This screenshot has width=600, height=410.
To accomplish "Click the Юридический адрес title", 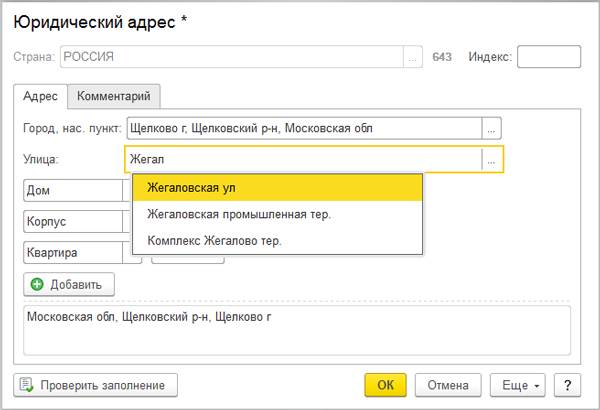I will tap(100, 22).
